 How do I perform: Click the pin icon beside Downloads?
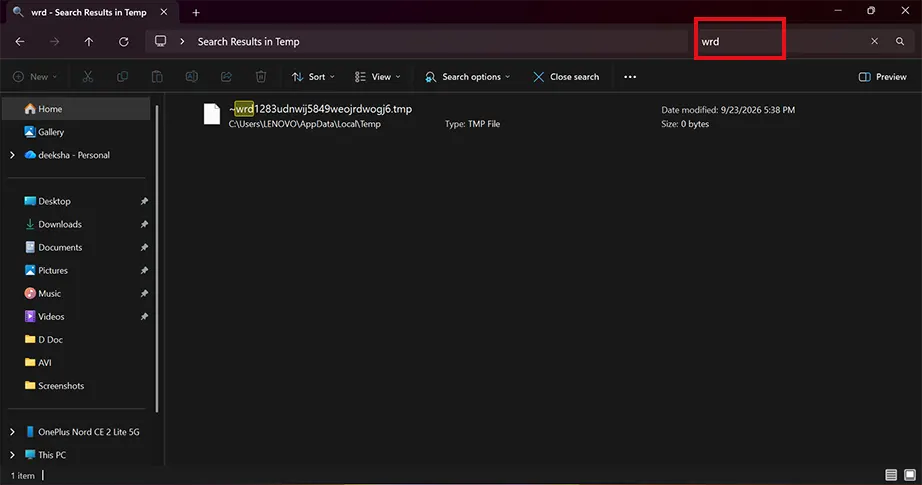point(144,224)
